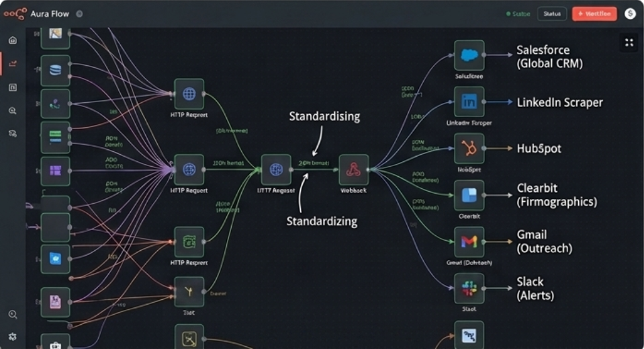Image resolution: width=644 pixels, height=349 pixels.
Task: Select the Slack node
Action: [469, 288]
